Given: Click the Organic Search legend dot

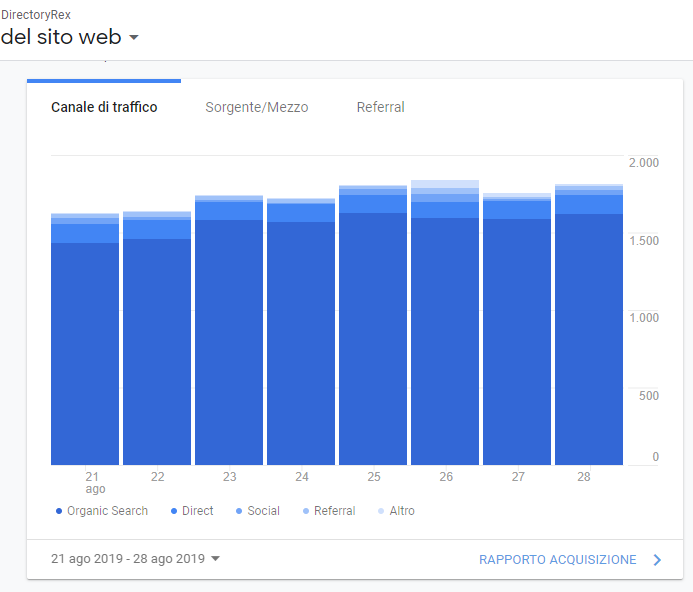Looking at the screenshot, I should pyautogui.click(x=59, y=511).
